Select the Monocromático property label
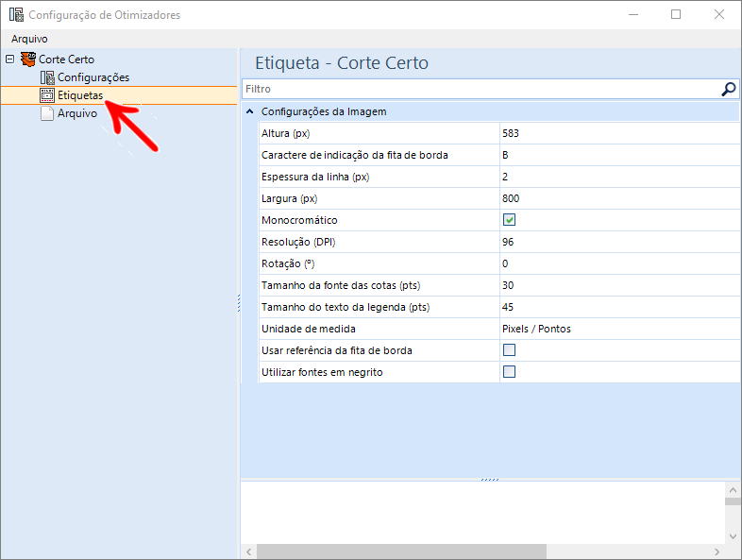The width and height of the screenshot is (742, 560). click(299, 221)
